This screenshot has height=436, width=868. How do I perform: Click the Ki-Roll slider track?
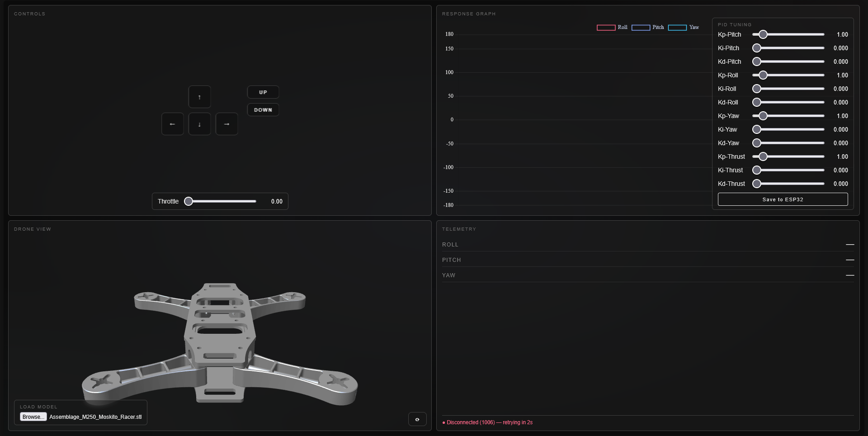pyautogui.click(x=788, y=89)
